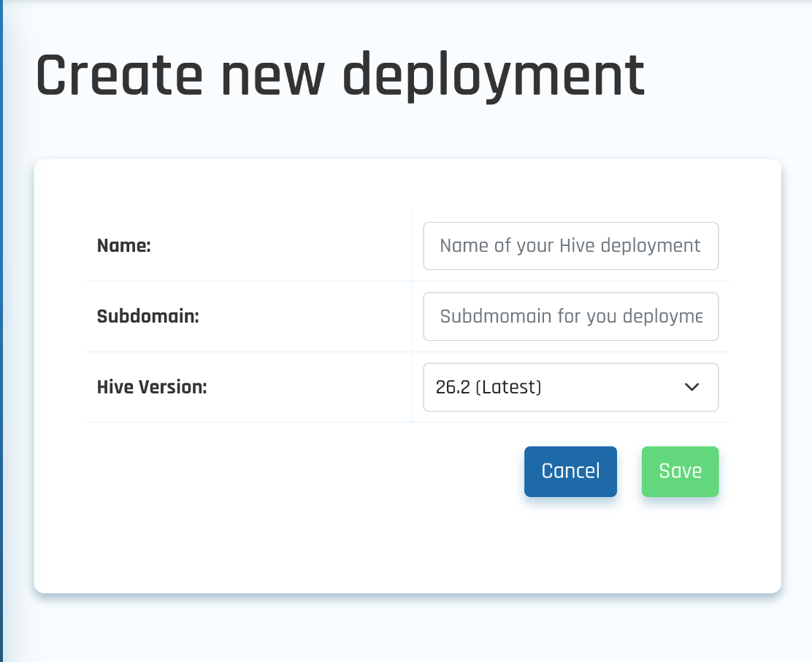Click the 'Subdmomain for you deployme' placeholder text
Screen dimensions: 812x662
(571, 317)
